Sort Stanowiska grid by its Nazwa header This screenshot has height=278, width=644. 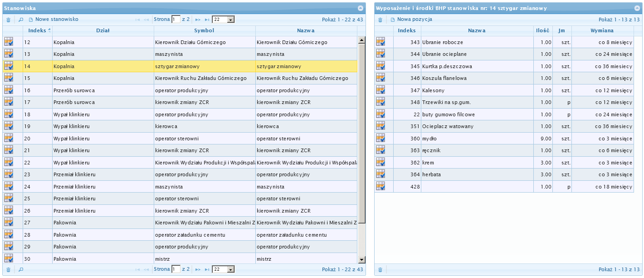[x=306, y=30]
